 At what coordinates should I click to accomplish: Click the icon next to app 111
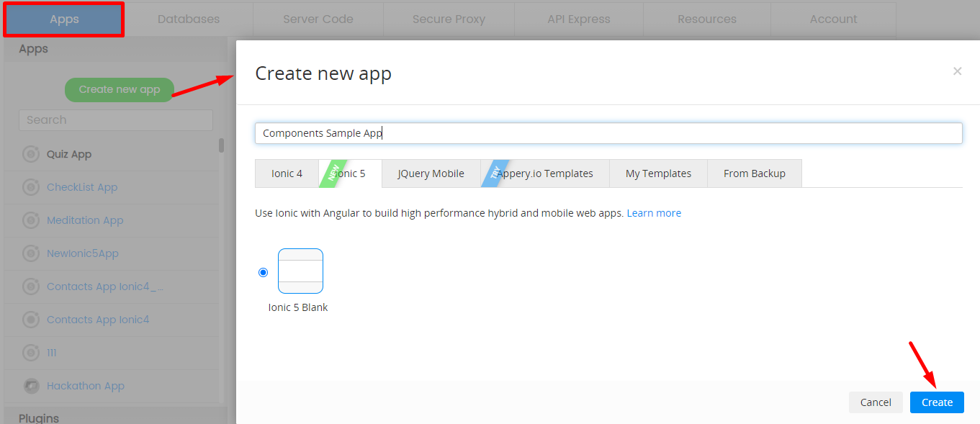coord(31,353)
